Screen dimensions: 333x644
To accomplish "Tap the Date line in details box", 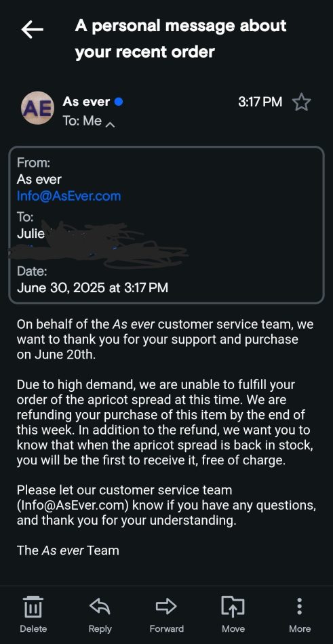I will coord(92,287).
